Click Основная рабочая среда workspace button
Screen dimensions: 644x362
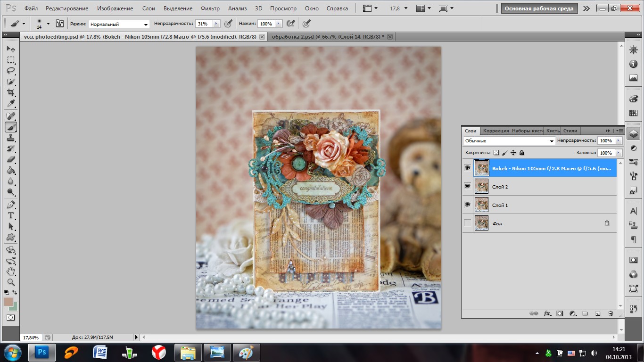(x=539, y=8)
